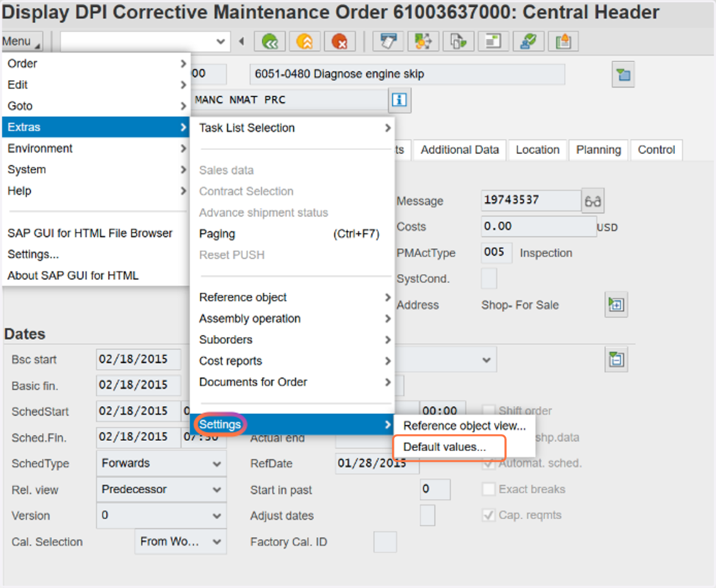
Task: Open the Edit menu
Action: [96, 85]
